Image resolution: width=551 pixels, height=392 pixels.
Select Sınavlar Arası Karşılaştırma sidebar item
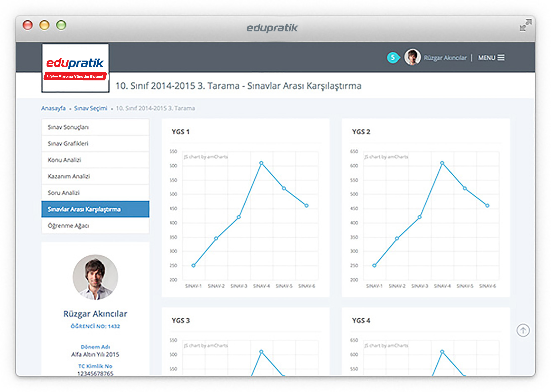pos(95,209)
